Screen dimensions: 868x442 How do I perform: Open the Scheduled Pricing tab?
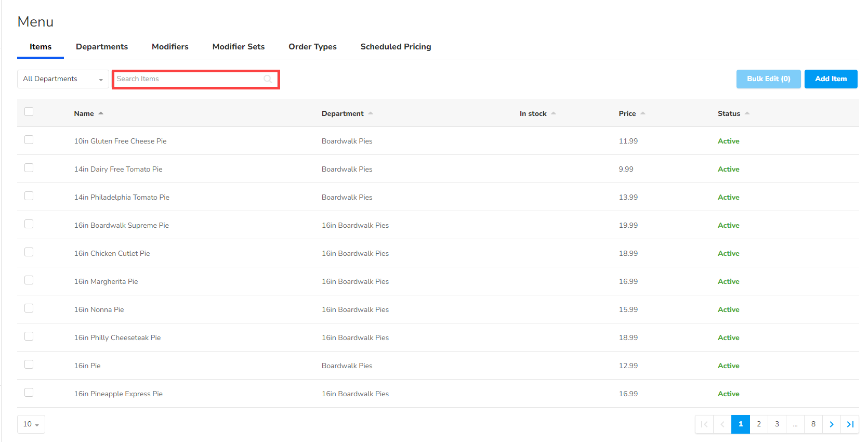pos(396,47)
